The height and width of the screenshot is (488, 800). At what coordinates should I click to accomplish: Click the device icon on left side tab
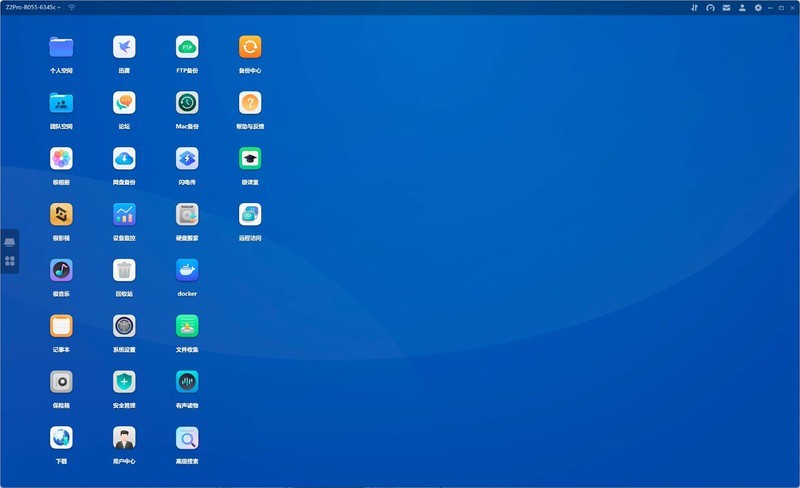point(10,242)
